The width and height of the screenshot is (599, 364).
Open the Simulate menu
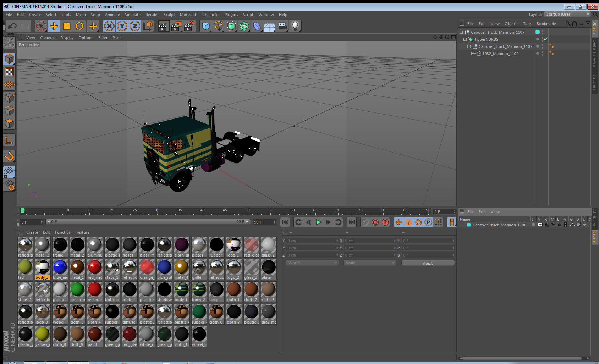coord(133,15)
